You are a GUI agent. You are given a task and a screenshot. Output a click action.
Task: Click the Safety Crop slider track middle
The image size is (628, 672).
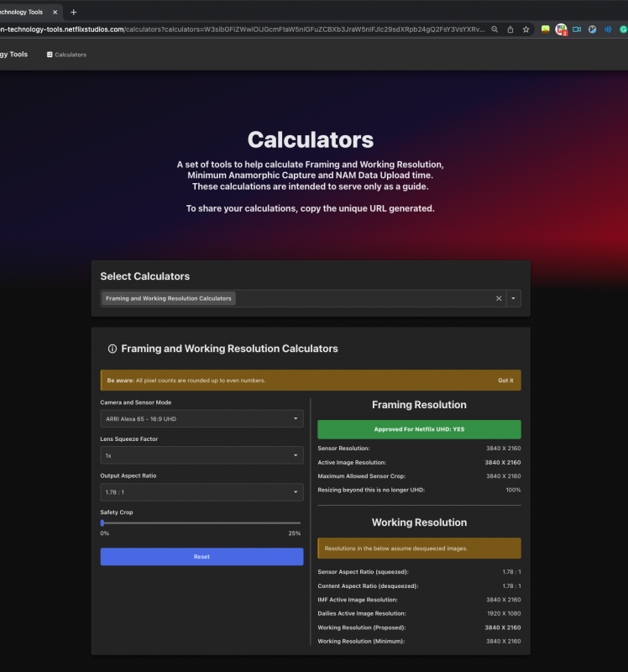click(x=201, y=522)
